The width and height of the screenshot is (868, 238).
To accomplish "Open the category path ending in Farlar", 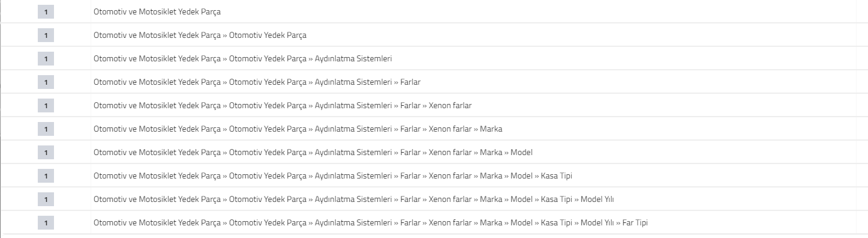I will click(x=257, y=82).
